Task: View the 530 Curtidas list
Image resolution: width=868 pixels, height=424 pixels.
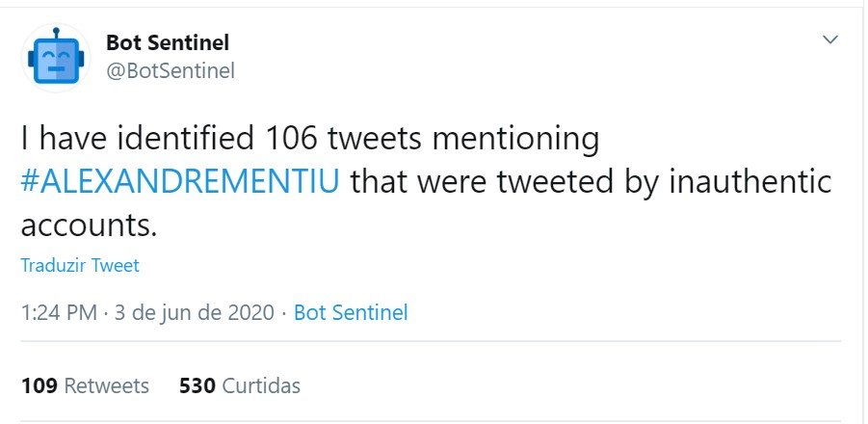Action: 239,385
